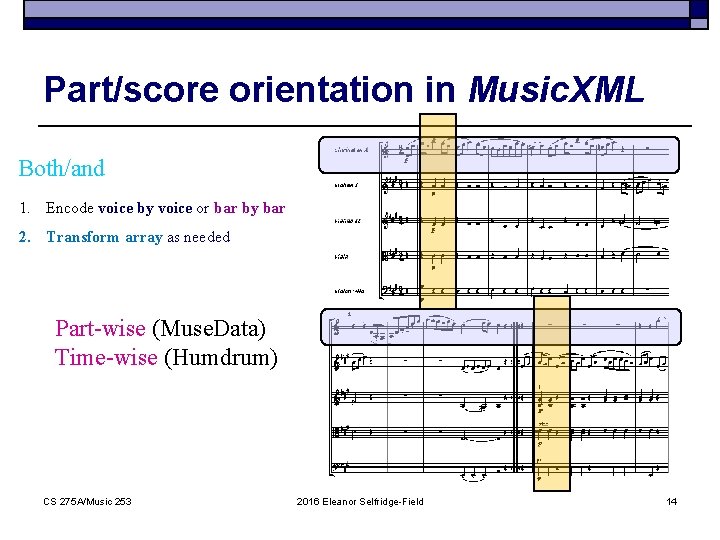The width and height of the screenshot is (720, 540).
Task: Select the 'Time-wise (Humdrum)' text
Action: point(166,358)
